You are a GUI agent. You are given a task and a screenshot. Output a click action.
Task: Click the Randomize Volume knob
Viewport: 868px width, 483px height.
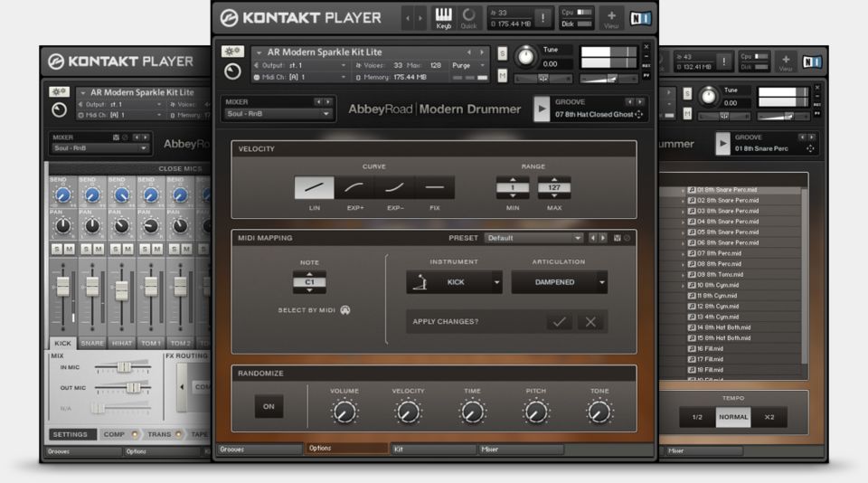344,412
